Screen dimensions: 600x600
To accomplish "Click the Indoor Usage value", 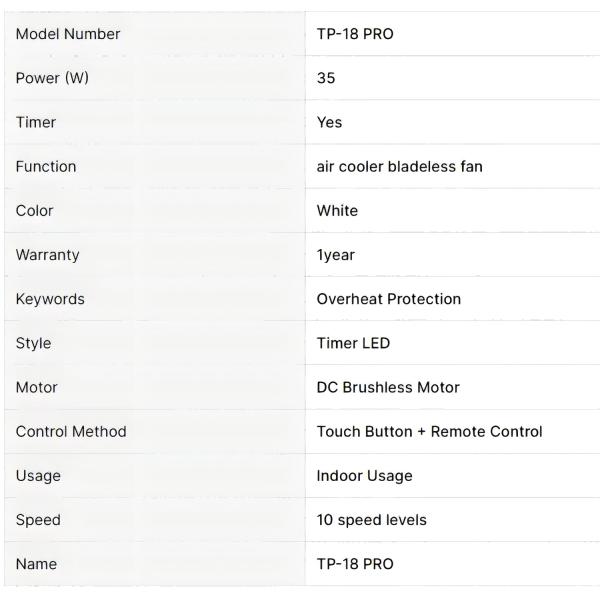I will point(364,475).
